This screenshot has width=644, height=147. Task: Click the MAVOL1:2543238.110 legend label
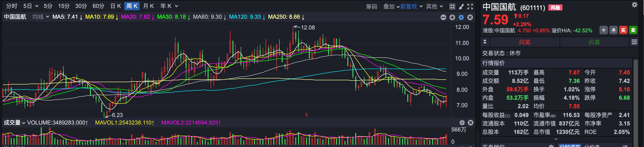(124, 123)
